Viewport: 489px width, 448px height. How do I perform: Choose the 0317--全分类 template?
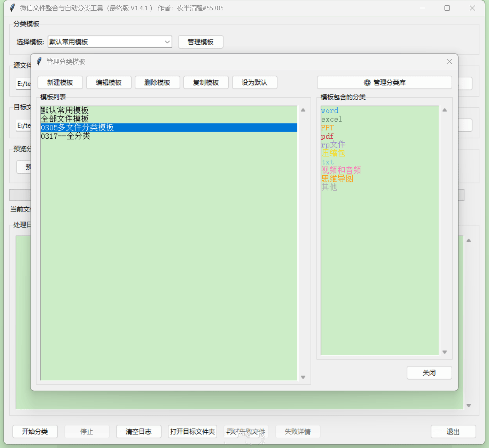click(x=66, y=136)
